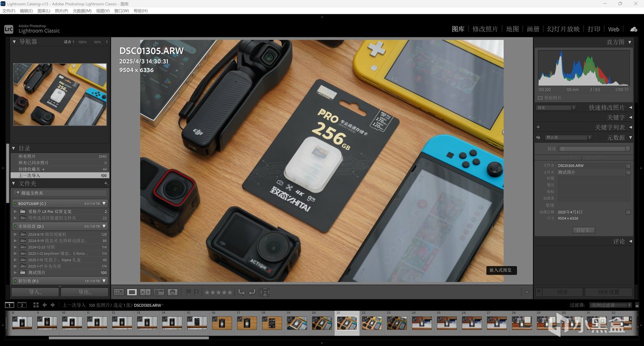The width and height of the screenshot is (644, 346).
Task: Click in 筛选文件夹 search field
Action: pos(60,193)
